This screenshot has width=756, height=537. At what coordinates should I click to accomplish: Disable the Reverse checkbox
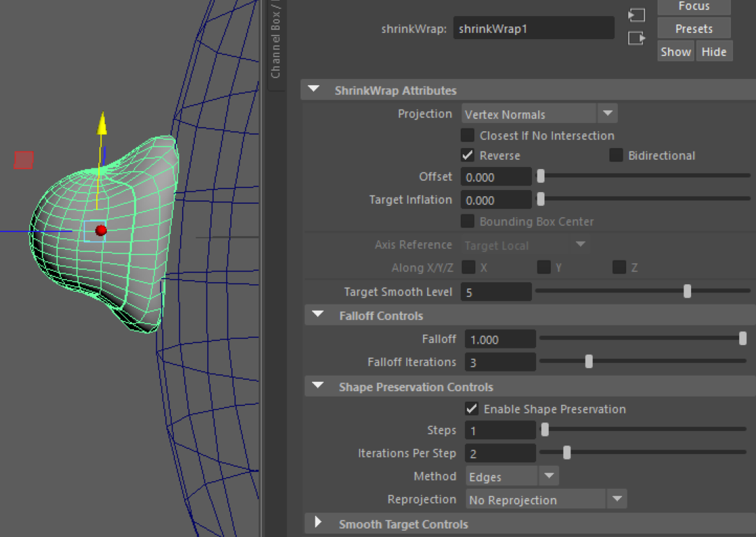click(x=468, y=155)
